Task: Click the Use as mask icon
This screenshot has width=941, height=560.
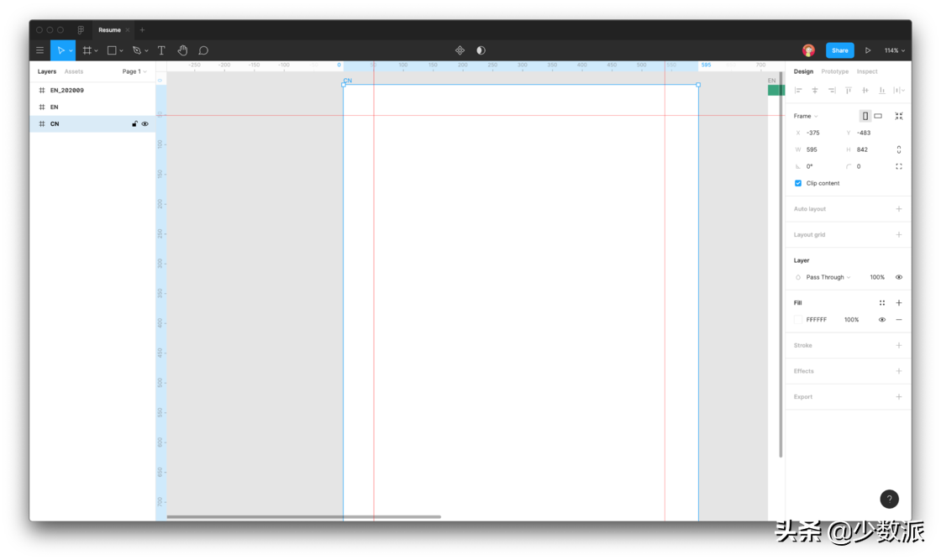Action: 481,50
